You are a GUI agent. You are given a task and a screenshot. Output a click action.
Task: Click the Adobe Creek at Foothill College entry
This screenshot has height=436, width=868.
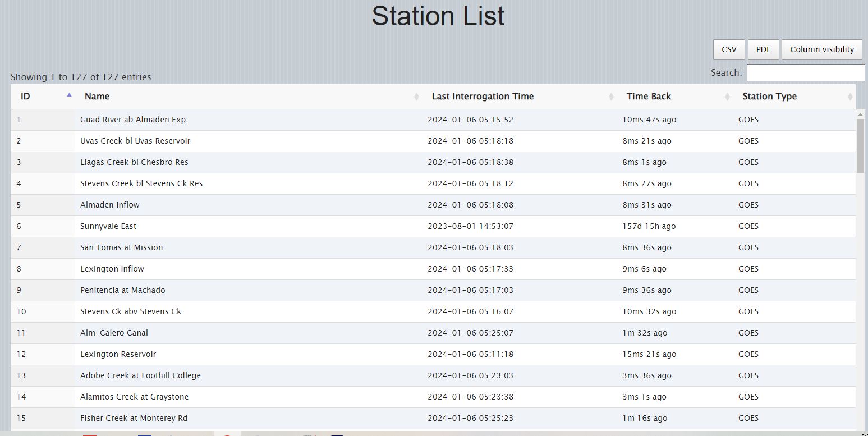[x=140, y=375]
